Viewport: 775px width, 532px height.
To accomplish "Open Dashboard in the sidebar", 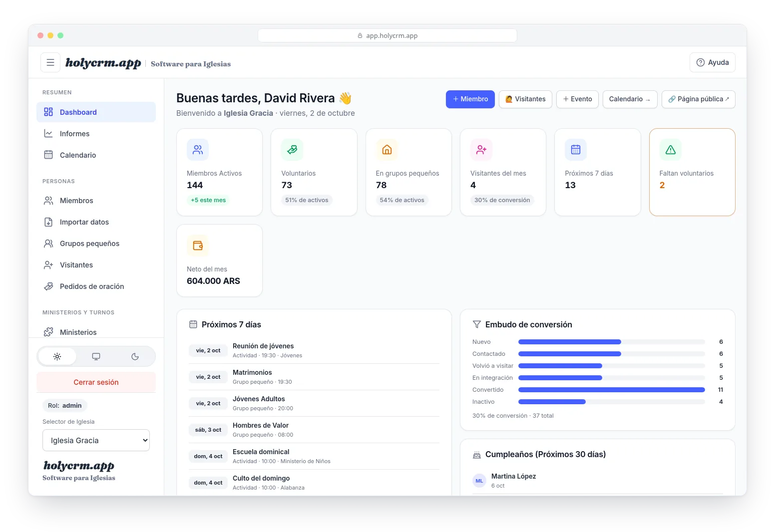I will click(x=96, y=112).
